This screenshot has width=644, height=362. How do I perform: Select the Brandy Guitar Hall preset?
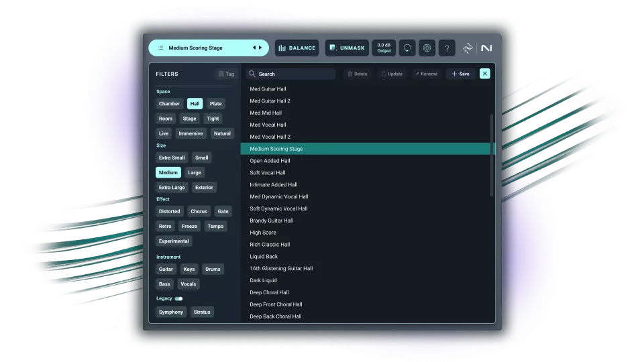click(x=366, y=221)
